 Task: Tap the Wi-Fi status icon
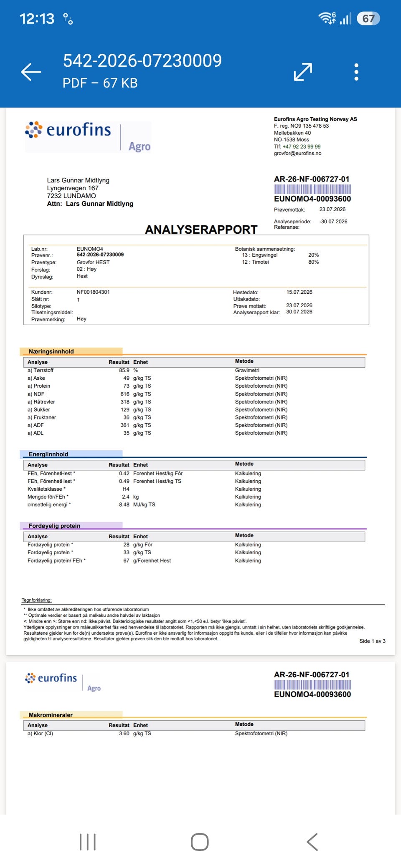(x=327, y=18)
